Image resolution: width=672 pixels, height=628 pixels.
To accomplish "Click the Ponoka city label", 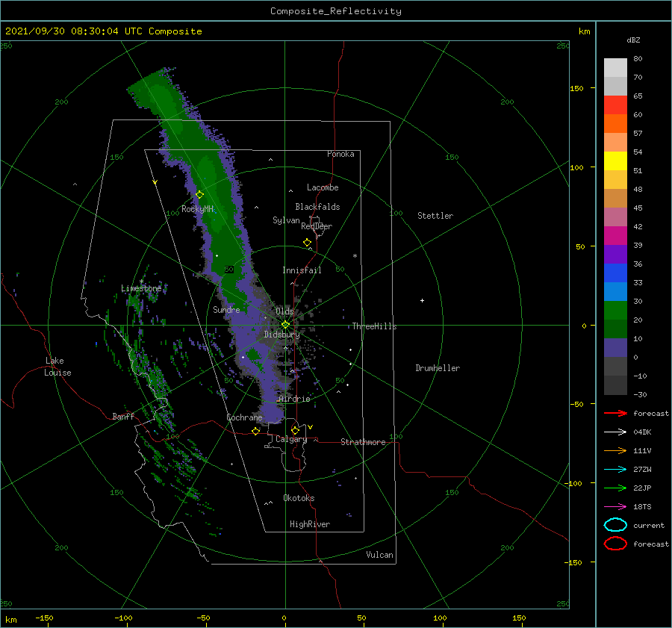I will [x=340, y=154].
